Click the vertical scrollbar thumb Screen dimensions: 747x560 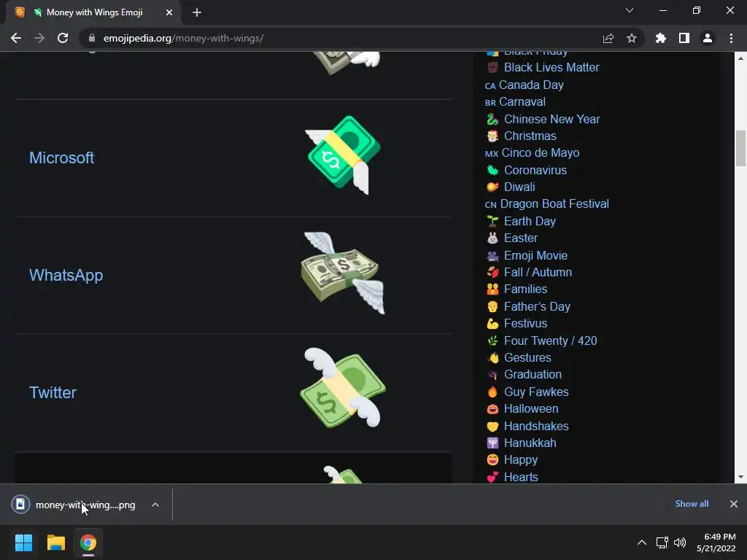pyautogui.click(x=740, y=148)
